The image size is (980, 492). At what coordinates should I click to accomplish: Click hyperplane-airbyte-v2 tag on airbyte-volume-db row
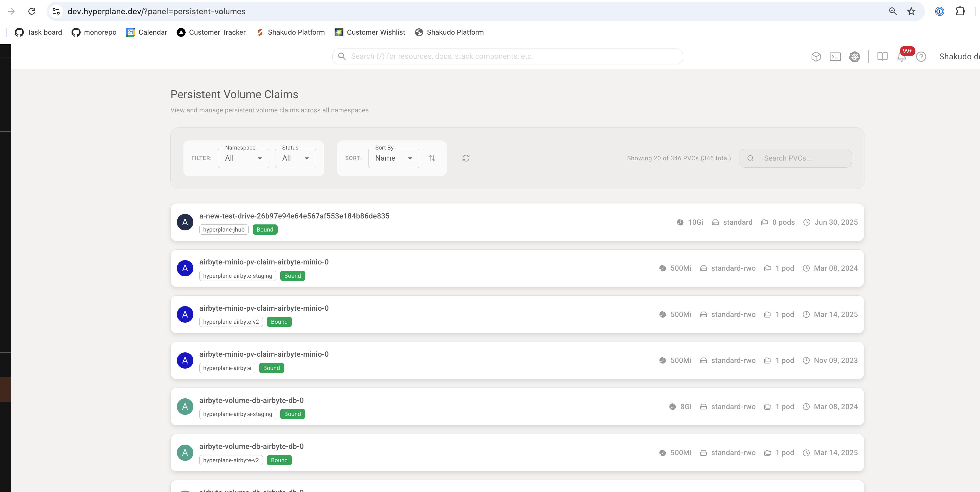click(x=231, y=461)
